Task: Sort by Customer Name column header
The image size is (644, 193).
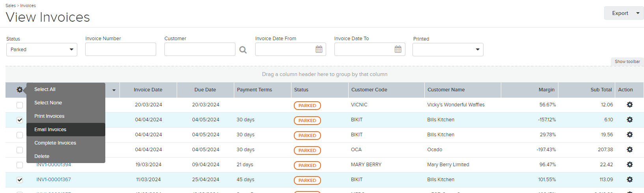Action: tap(463, 90)
